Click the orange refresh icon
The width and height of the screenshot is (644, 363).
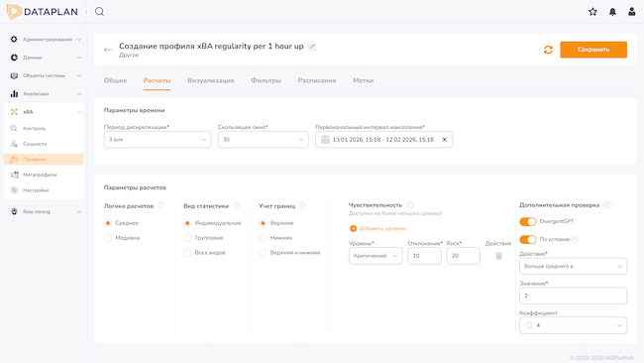coord(548,50)
